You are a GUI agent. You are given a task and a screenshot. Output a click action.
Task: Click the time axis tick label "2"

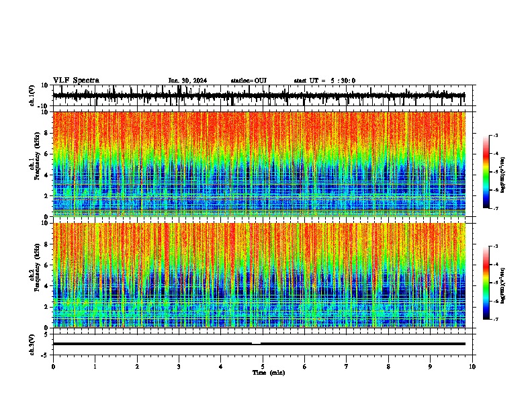137,367
